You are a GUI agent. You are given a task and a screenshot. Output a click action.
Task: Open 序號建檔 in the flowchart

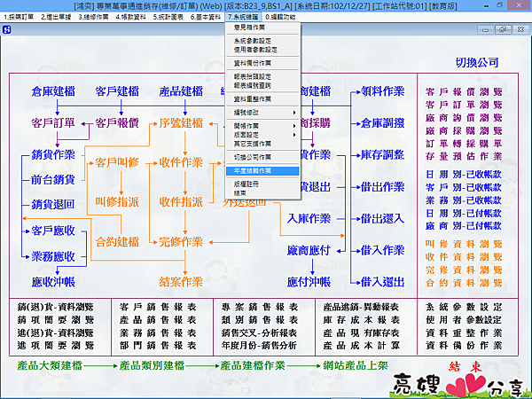[181, 123]
